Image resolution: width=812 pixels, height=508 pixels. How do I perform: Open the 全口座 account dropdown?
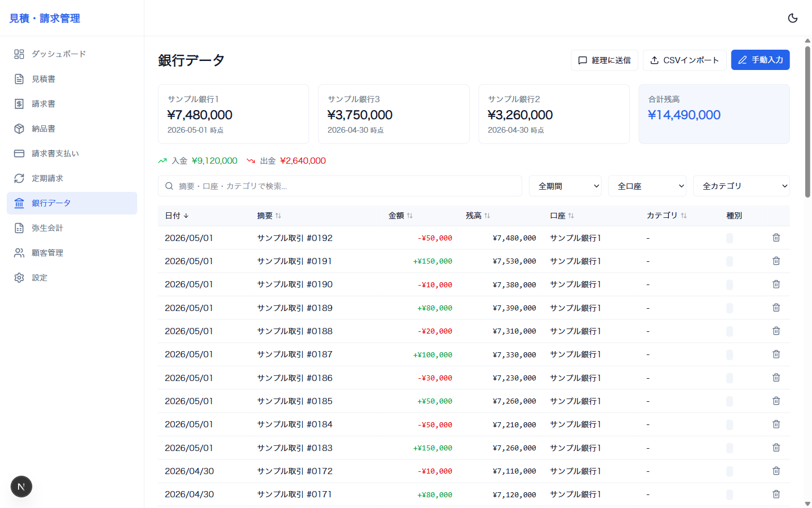click(x=647, y=186)
